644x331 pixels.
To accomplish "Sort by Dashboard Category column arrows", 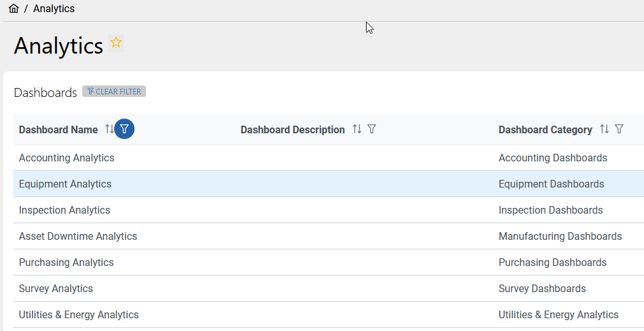I will [x=604, y=129].
